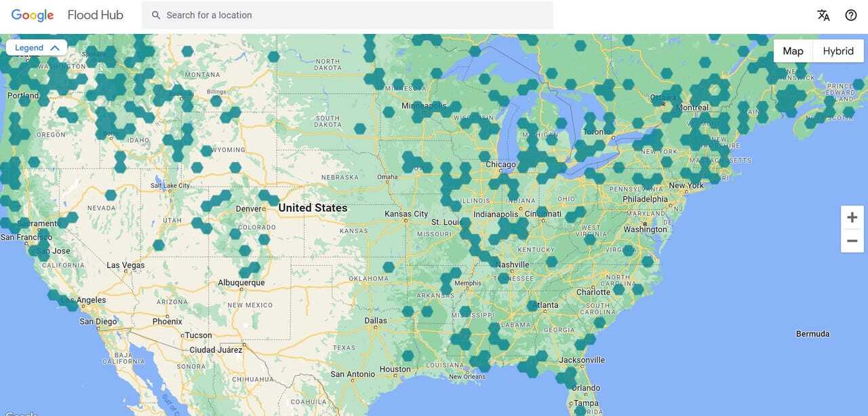Click the Philadelphia label
The image size is (868, 416).
point(645,200)
